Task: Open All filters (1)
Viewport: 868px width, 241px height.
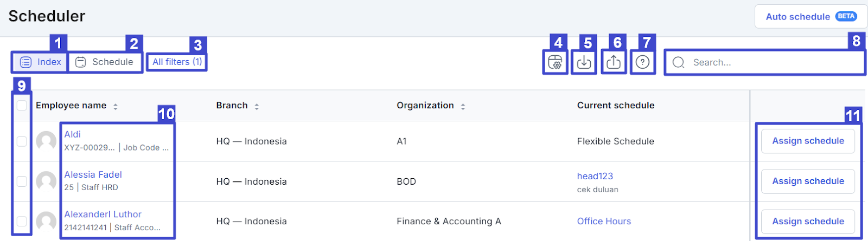Action: pyautogui.click(x=177, y=62)
